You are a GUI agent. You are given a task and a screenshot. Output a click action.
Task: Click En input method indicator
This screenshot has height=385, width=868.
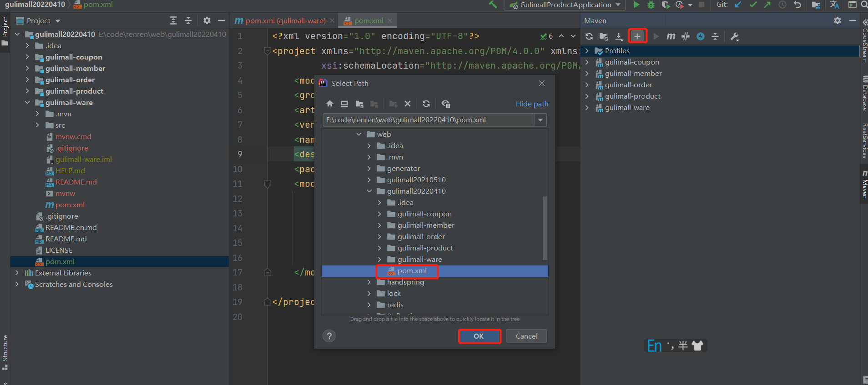pyautogui.click(x=654, y=346)
